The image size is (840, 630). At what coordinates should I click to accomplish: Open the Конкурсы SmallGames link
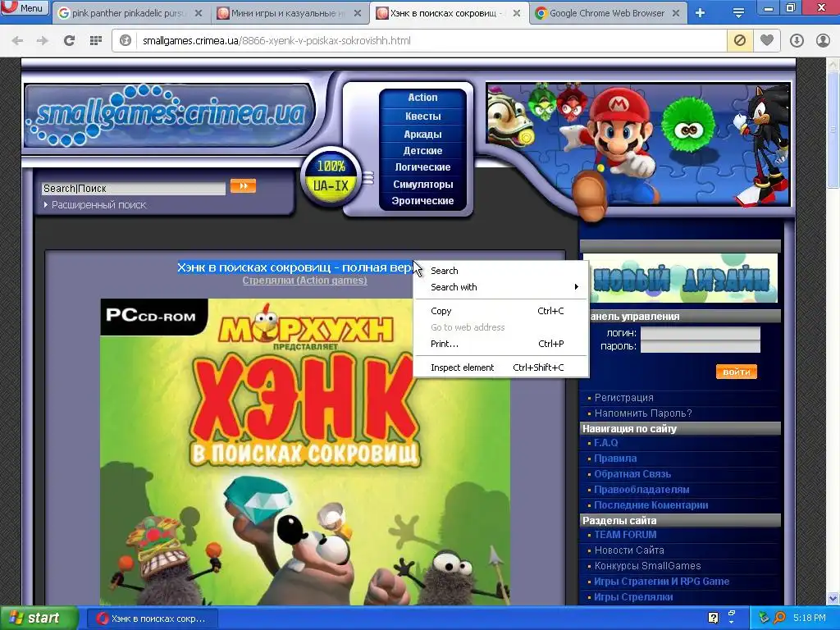point(647,565)
